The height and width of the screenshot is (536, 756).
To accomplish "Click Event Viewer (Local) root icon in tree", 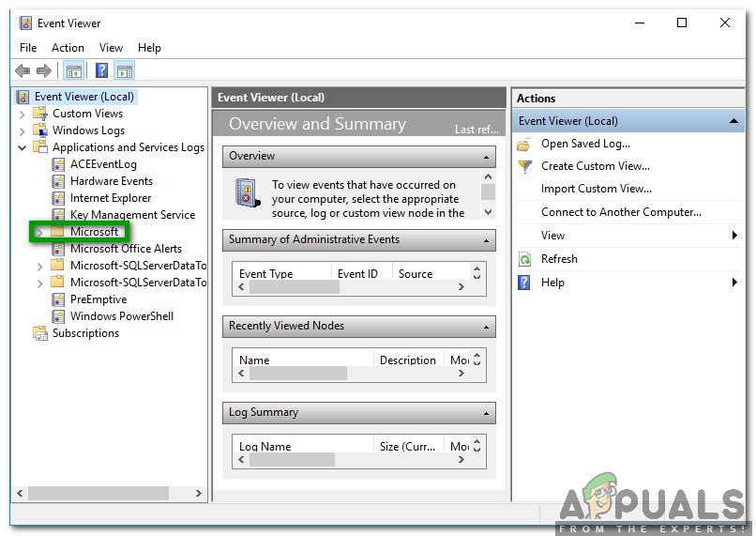I will (23, 97).
